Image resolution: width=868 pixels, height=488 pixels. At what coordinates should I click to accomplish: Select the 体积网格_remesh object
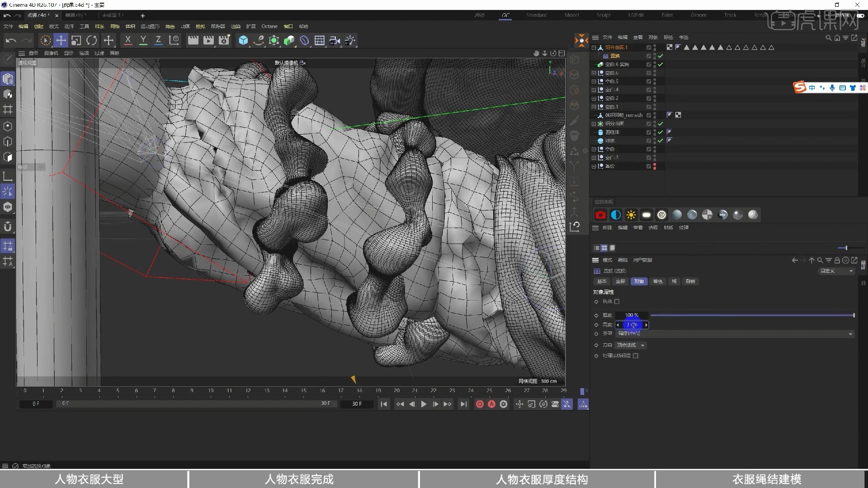click(x=623, y=115)
